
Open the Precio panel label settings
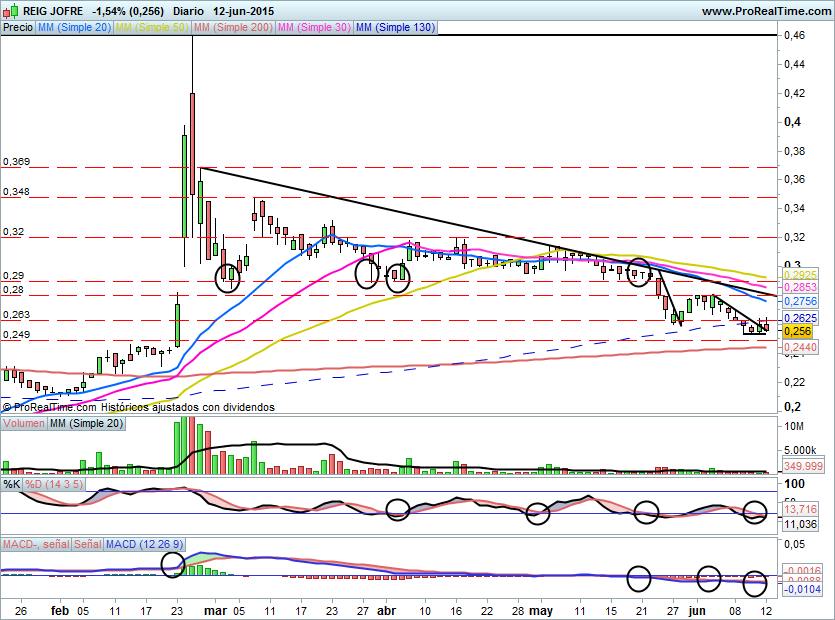[x=17, y=28]
